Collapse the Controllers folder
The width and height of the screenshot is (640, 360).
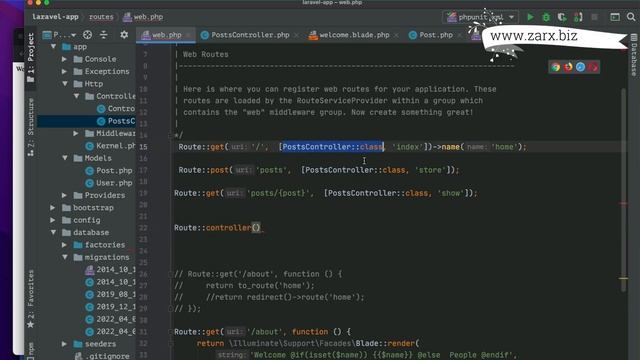click(76, 96)
